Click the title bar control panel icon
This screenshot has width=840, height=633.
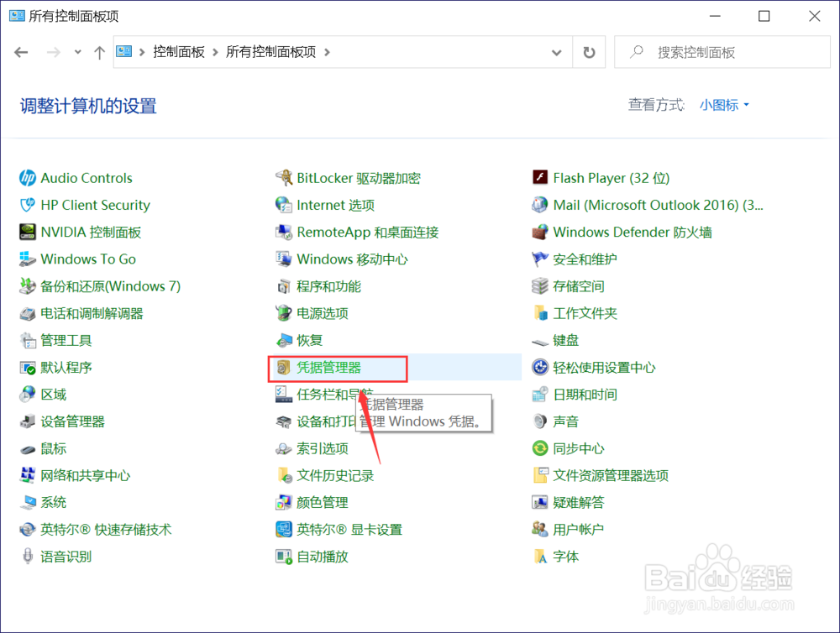point(17,15)
